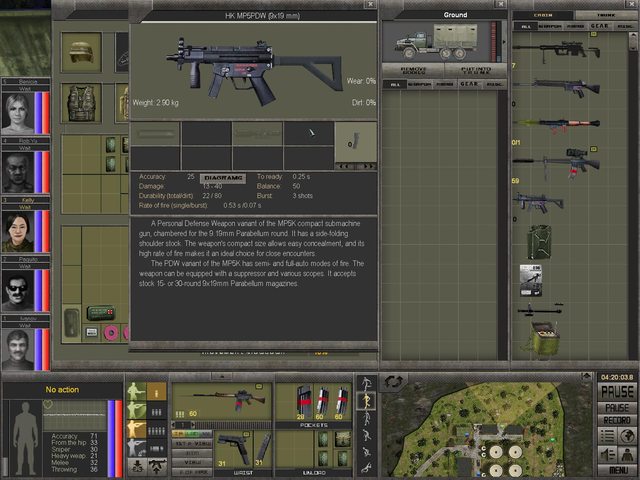The height and width of the screenshot is (480, 640).
Task: Open the objectives list icon
Action: (x=607, y=436)
